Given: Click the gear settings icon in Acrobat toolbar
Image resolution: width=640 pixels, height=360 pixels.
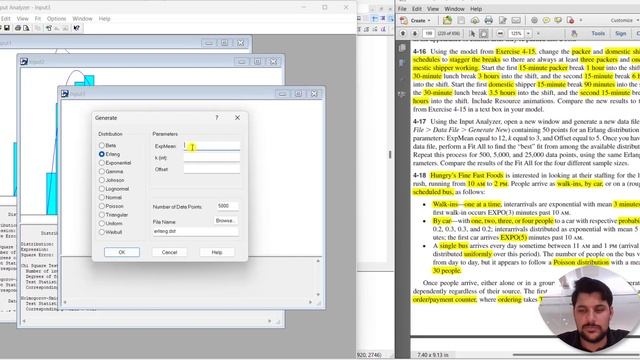Looking at the screenshot, I should pyautogui.click(x=534, y=20).
